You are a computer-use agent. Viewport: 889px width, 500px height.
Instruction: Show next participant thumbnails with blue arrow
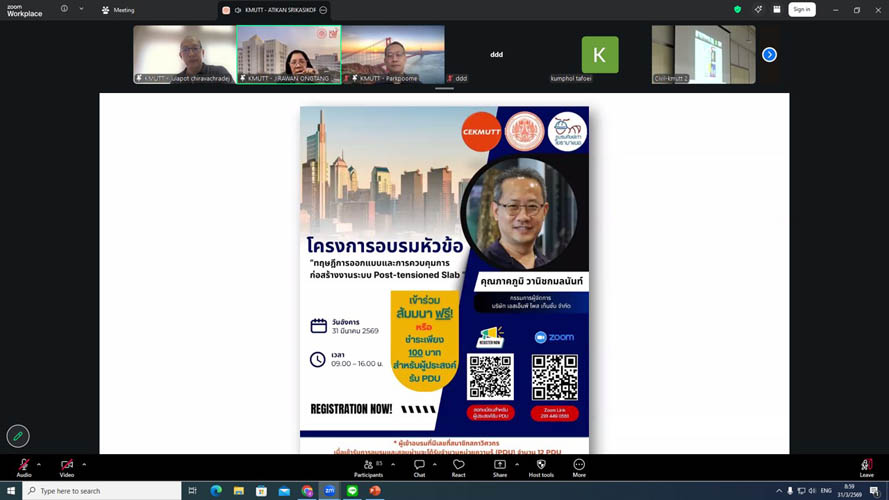(x=769, y=54)
